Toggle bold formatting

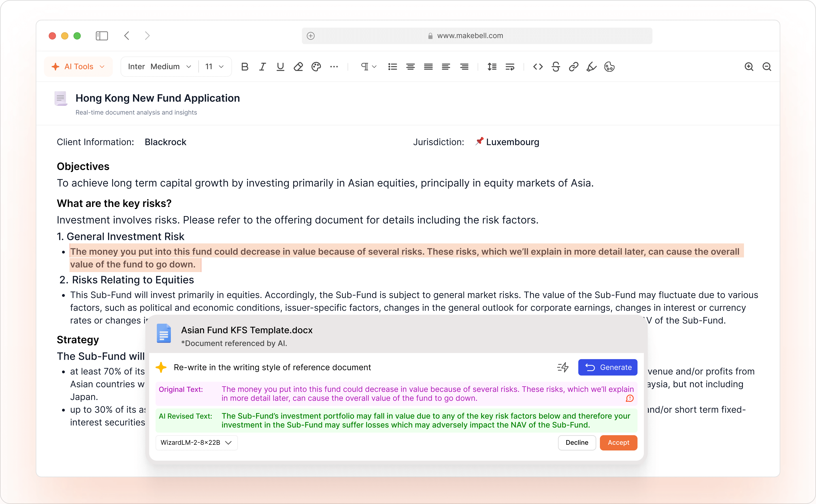pyautogui.click(x=244, y=67)
